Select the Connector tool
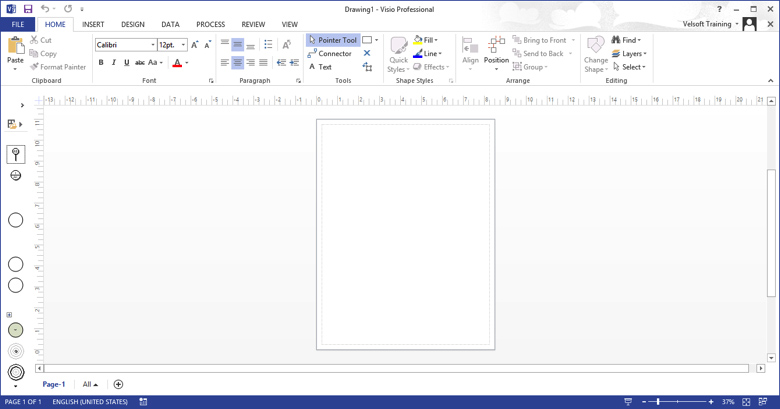The height and width of the screenshot is (409, 780). (329, 53)
